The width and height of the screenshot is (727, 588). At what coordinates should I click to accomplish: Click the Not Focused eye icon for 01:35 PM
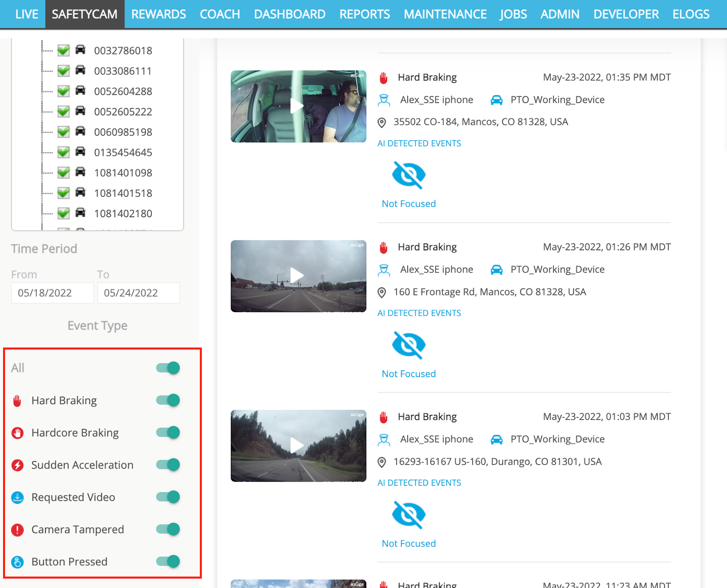(408, 175)
